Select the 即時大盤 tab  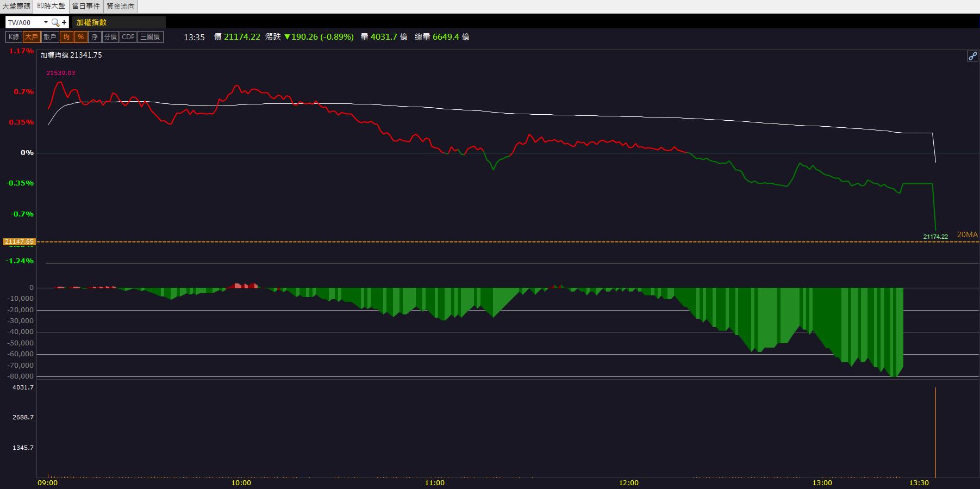coord(51,6)
